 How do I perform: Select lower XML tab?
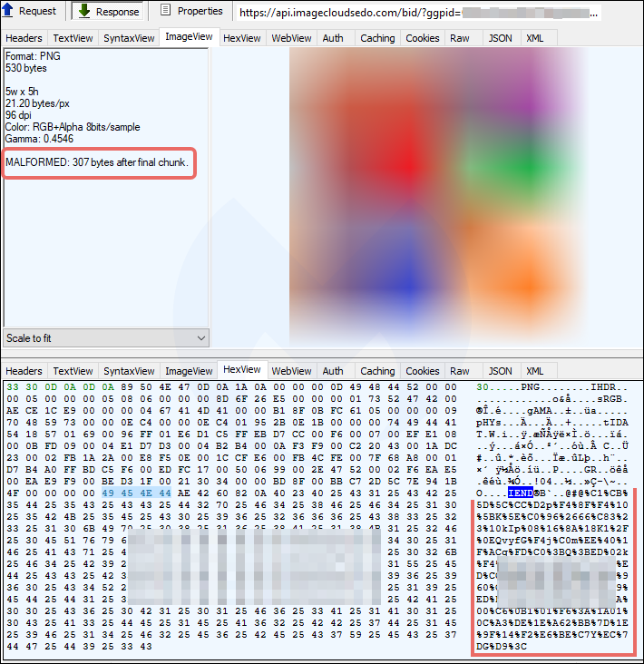tap(535, 371)
